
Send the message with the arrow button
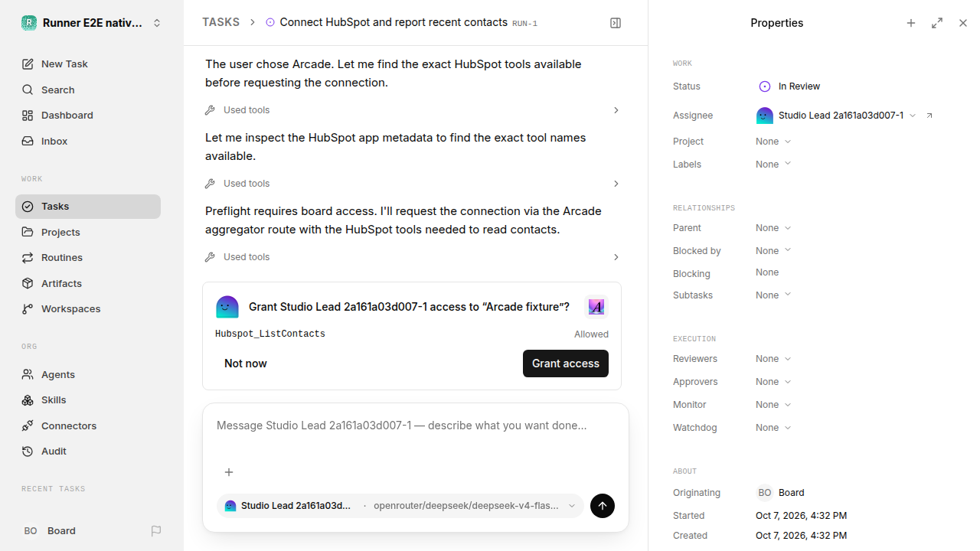pyautogui.click(x=603, y=506)
